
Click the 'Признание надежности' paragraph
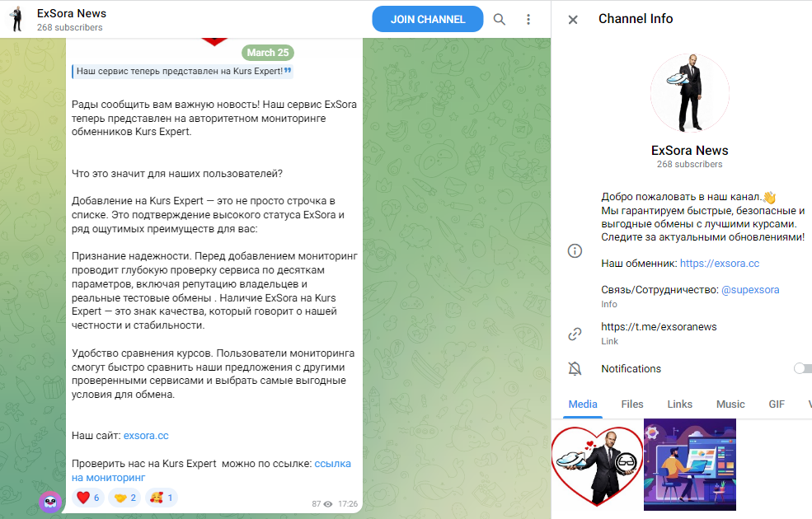tap(214, 291)
